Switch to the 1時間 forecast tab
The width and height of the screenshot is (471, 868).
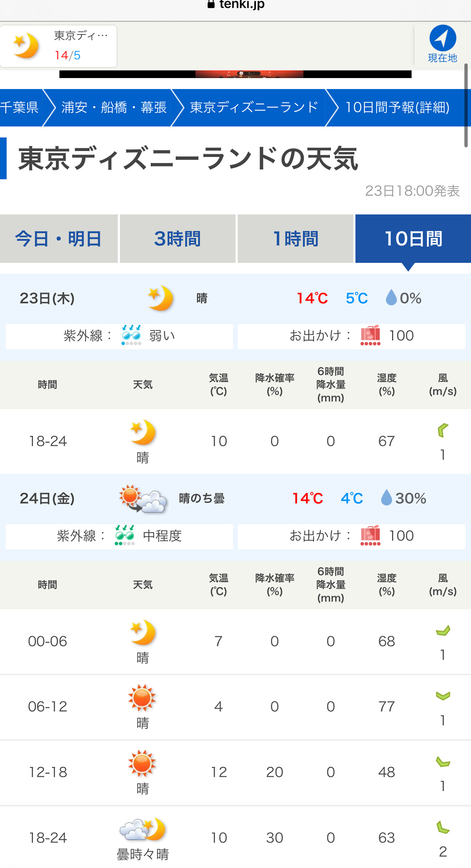(x=296, y=238)
